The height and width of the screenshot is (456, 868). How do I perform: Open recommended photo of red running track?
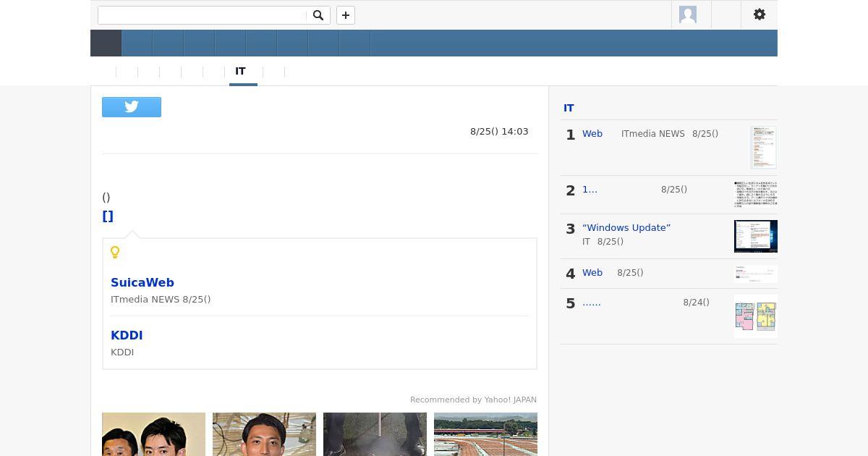485,434
